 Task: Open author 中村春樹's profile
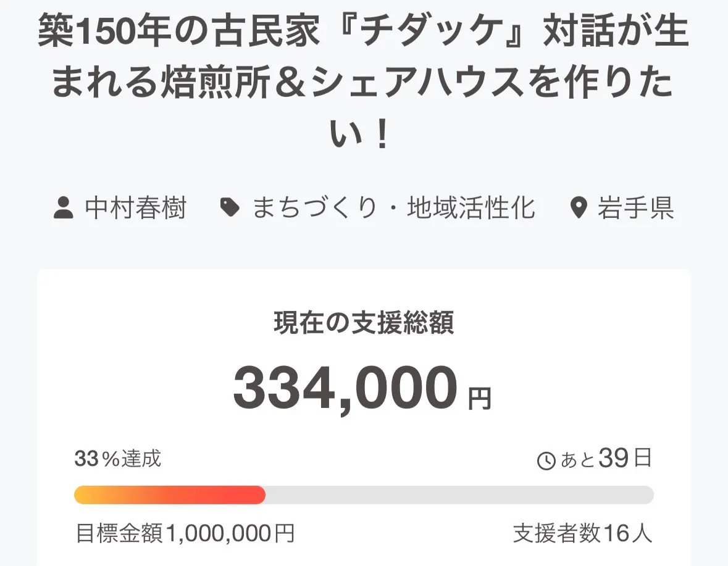pyautogui.click(x=135, y=209)
